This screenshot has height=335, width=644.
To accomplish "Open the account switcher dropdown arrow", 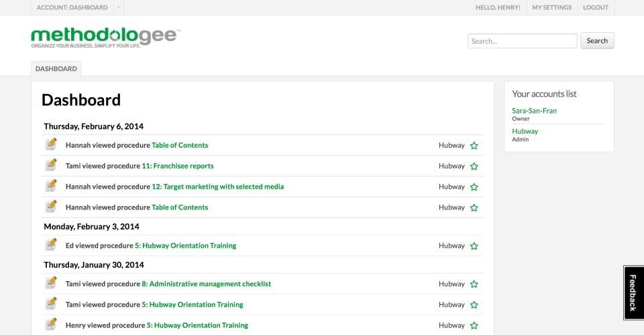I will point(119,7).
